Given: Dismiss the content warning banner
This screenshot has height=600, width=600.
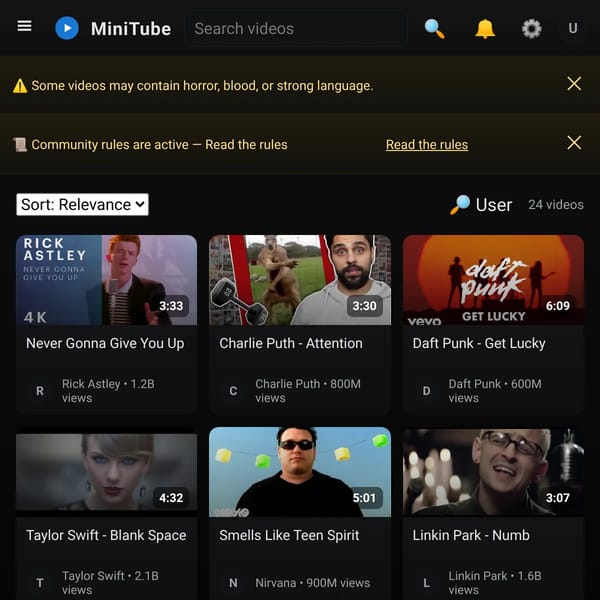Looking at the screenshot, I should tap(574, 83).
